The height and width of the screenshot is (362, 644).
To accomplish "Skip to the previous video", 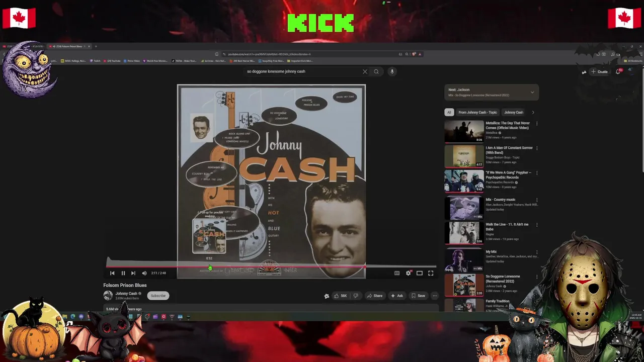I will 112,273.
